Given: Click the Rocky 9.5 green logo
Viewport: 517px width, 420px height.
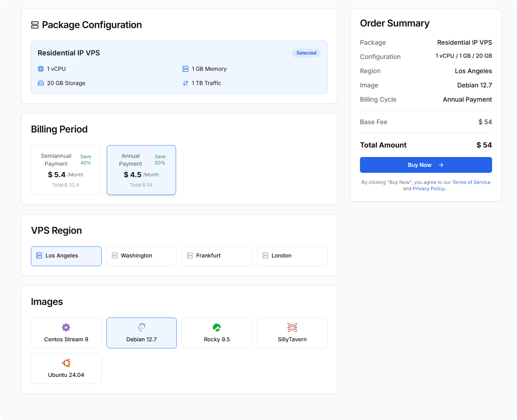Looking at the screenshot, I should [217, 327].
